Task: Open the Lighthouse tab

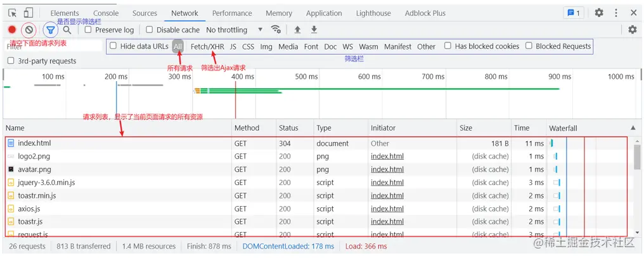Action: pyautogui.click(x=373, y=13)
